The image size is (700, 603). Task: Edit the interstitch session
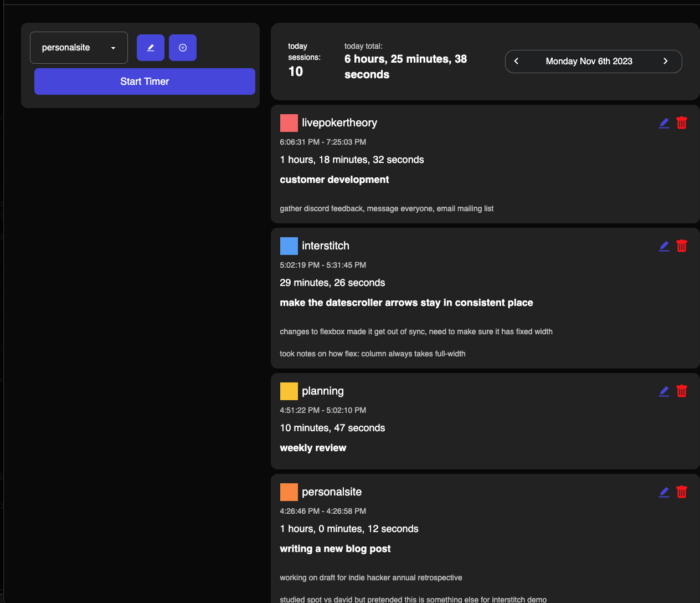coord(664,246)
